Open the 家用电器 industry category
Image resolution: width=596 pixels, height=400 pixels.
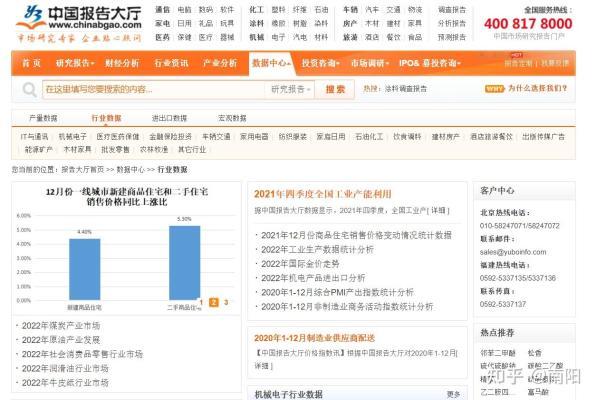click(254, 137)
